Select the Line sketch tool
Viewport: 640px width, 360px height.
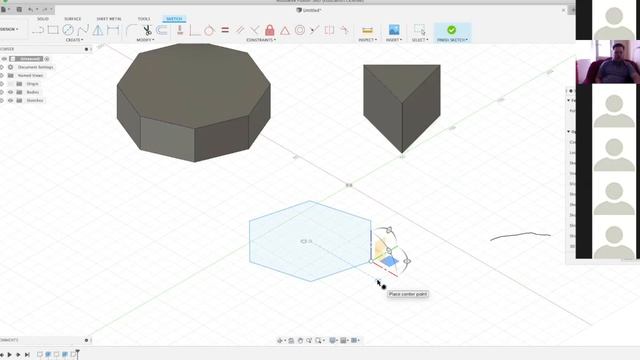[x=38, y=30]
